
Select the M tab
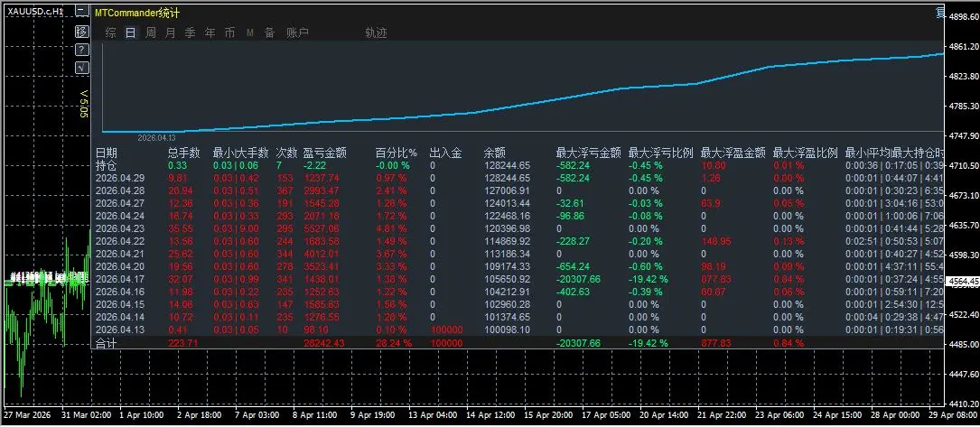250,33
